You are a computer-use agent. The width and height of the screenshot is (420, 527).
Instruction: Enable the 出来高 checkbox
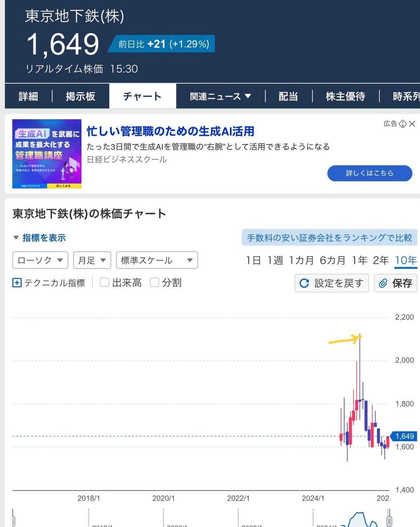[105, 282]
